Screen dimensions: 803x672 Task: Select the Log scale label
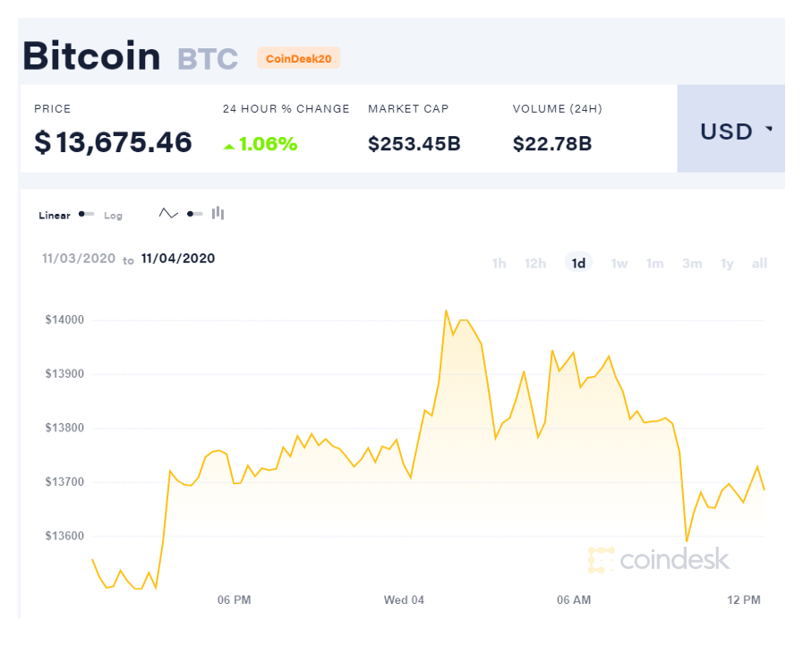pyautogui.click(x=113, y=216)
